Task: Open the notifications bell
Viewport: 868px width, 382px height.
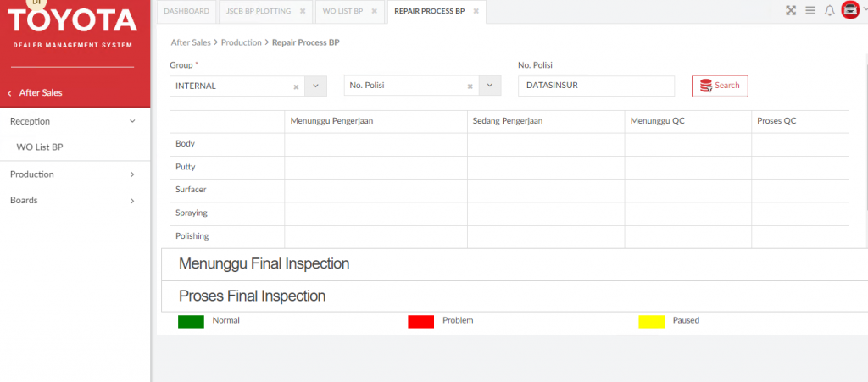Action: 830,10
